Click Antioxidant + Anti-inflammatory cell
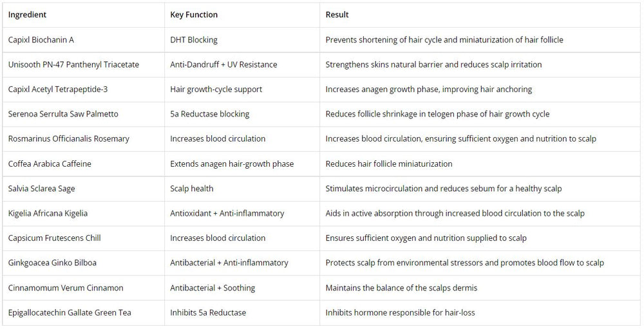This screenshot has width=644, height=329. 242,213
